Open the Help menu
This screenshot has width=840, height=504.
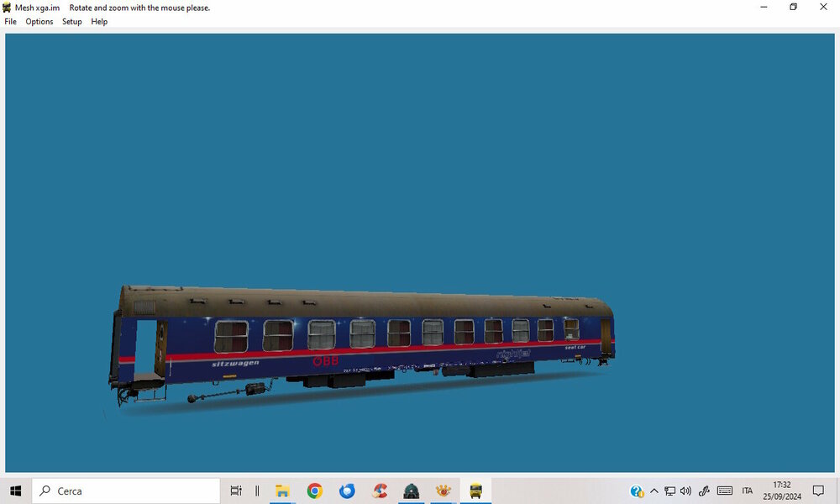tap(99, 22)
